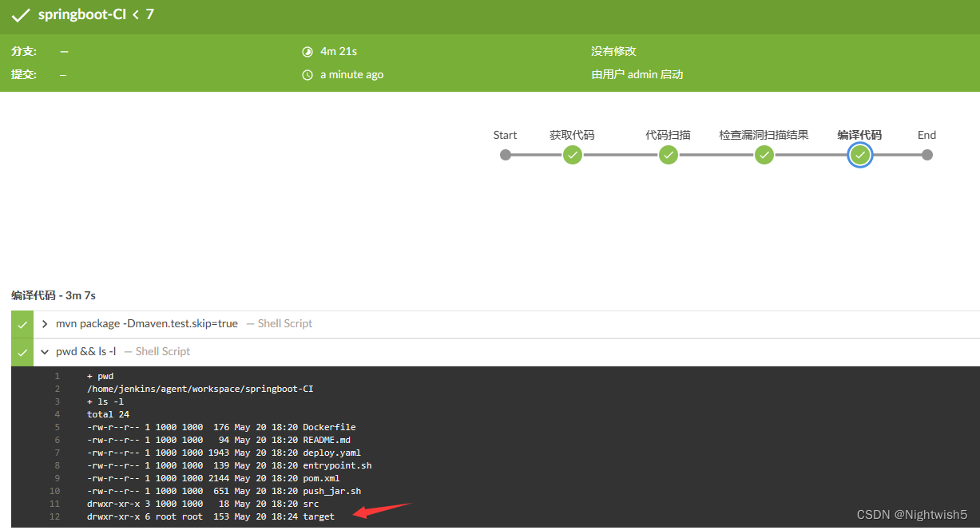Click the 由用户 admin 启动 text
Screen dimensions: 980x530
tap(637, 74)
